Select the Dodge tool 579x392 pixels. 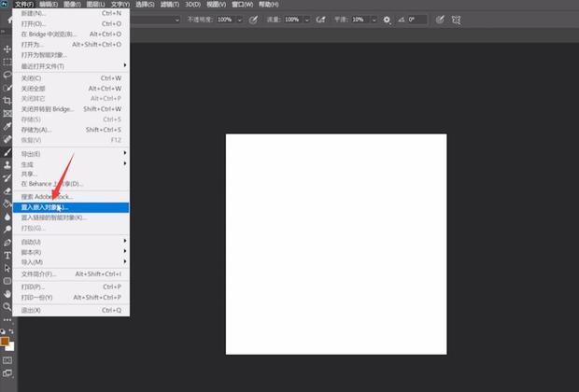[7, 230]
